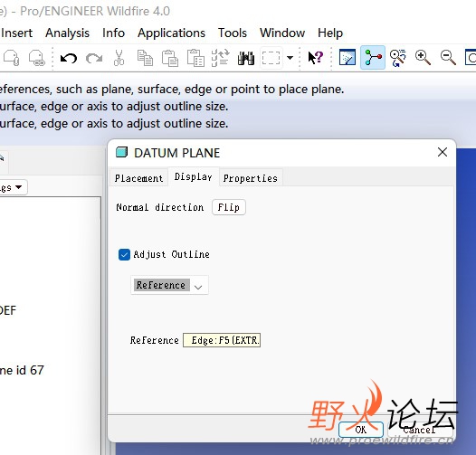Open the Applications menu
Screen dimensions: 476x455
pyautogui.click(x=172, y=33)
